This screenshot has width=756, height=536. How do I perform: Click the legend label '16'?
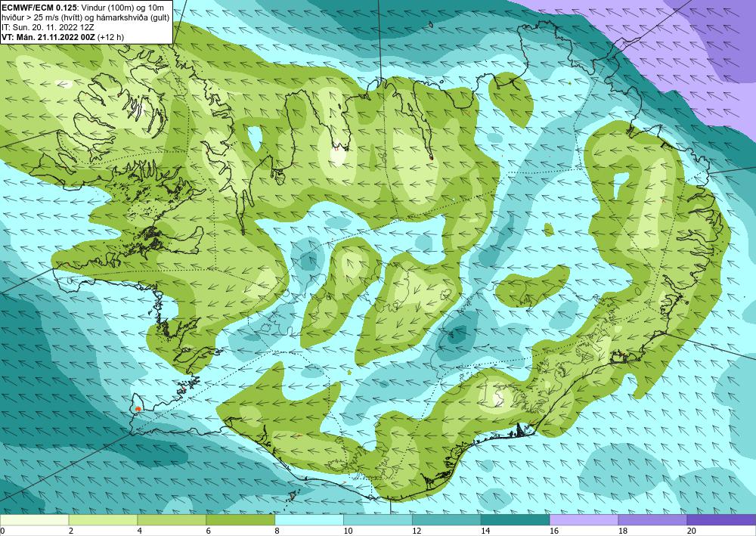(x=553, y=531)
